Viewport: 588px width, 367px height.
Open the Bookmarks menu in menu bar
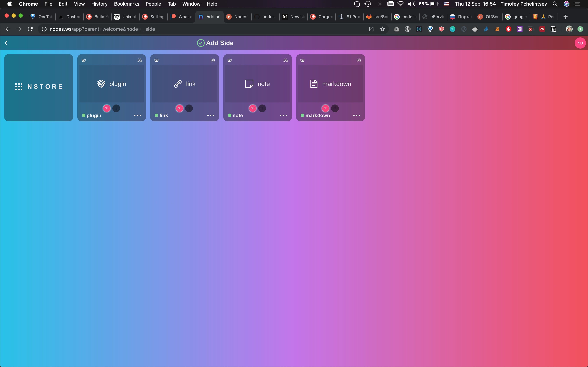[126, 4]
